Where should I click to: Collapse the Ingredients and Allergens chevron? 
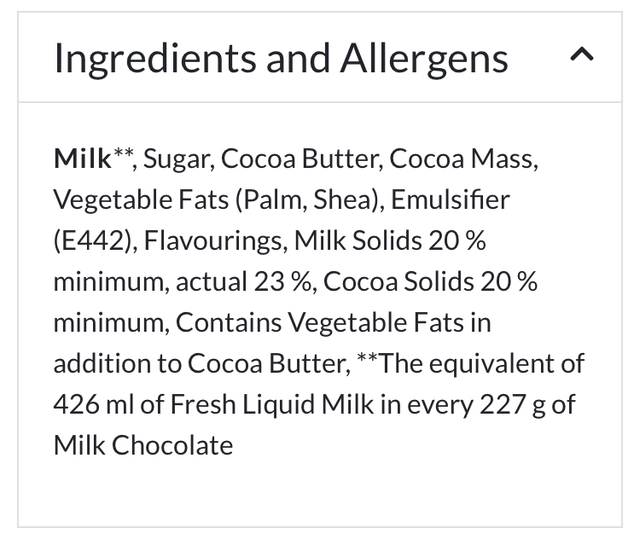coord(582,57)
